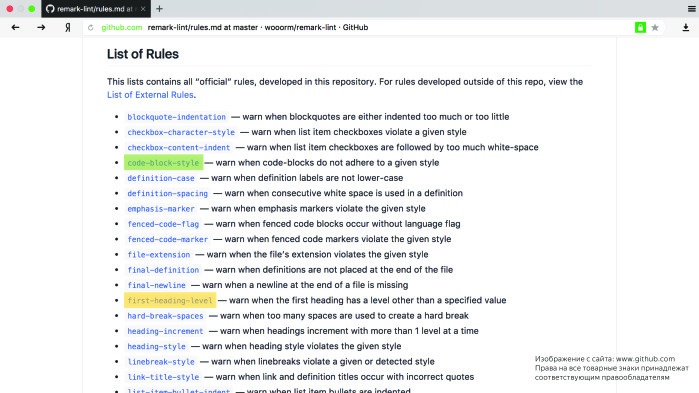Click text 'warn when fenced code blocks occur without language flag'
The width and height of the screenshot is (699, 393).
tap(338, 224)
